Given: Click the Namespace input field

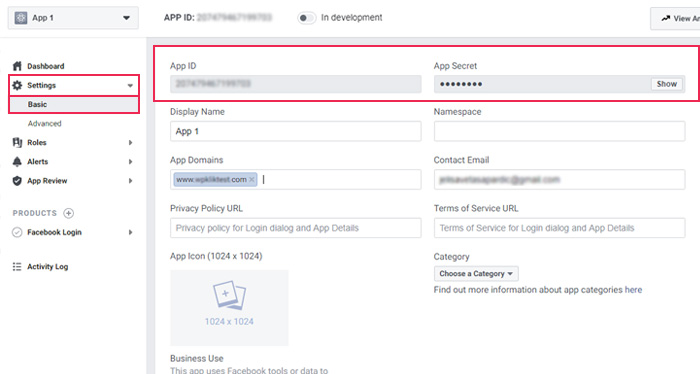Looking at the screenshot, I should (x=559, y=131).
